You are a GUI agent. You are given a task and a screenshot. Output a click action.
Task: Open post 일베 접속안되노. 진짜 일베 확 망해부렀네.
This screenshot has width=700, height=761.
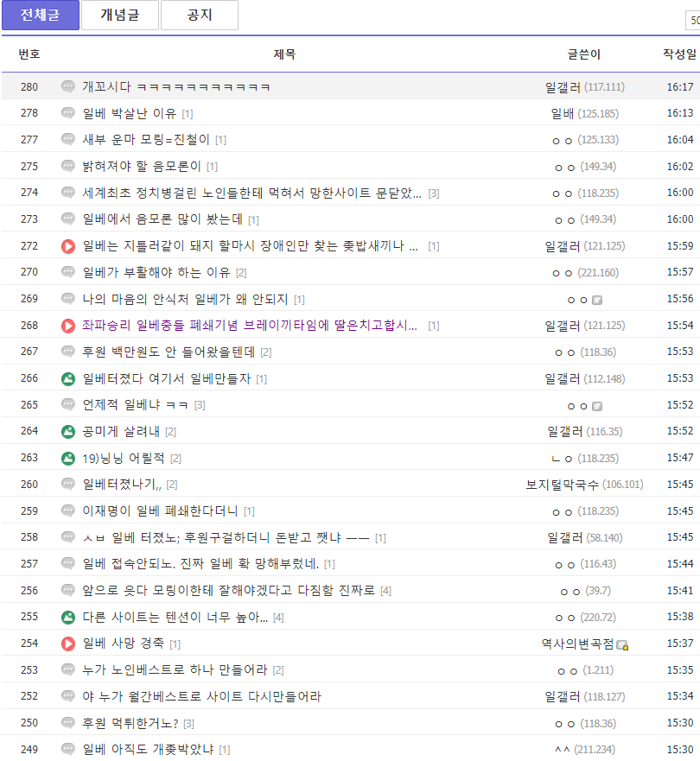point(200,564)
